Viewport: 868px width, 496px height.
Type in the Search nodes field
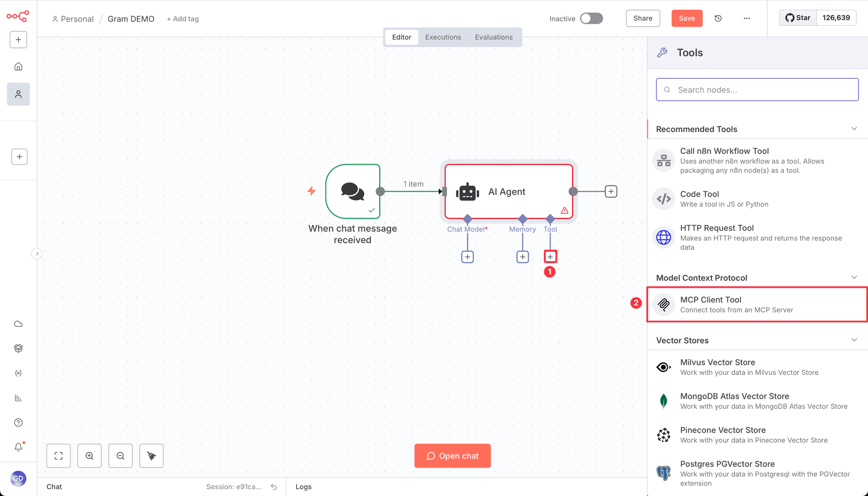[x=756, y=90]
